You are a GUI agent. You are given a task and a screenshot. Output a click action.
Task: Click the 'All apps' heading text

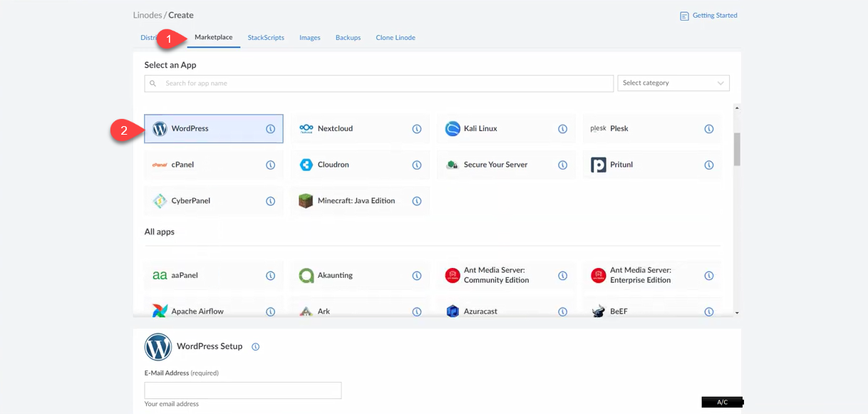click(160, 232)
